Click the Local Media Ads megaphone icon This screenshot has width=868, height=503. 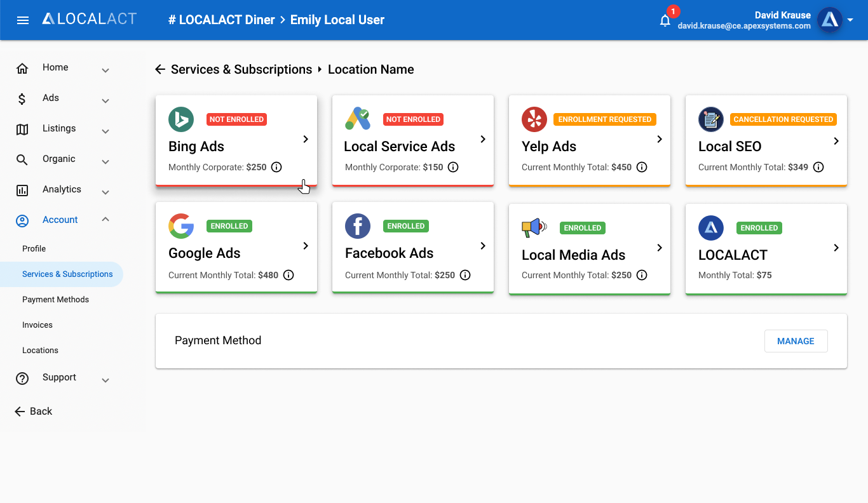534,227
